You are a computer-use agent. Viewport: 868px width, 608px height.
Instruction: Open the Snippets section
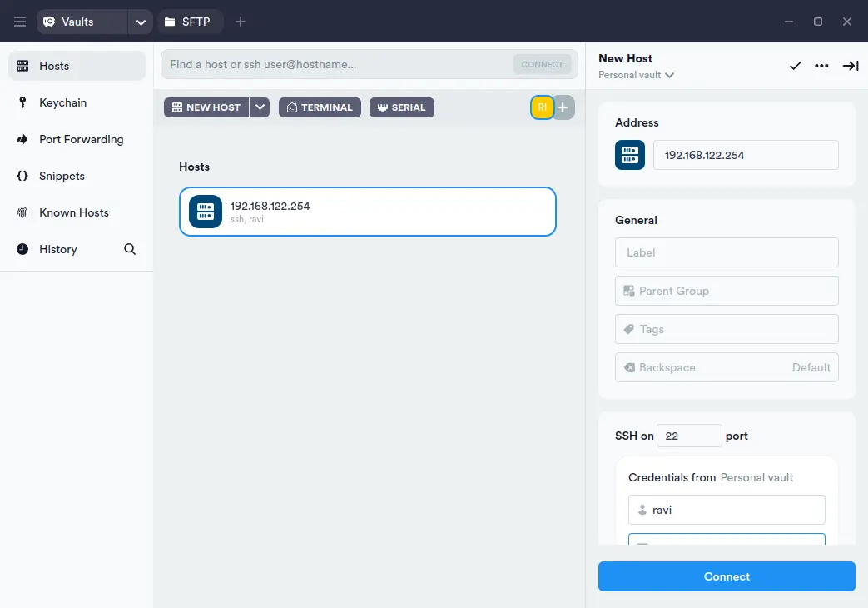[62, 176]
